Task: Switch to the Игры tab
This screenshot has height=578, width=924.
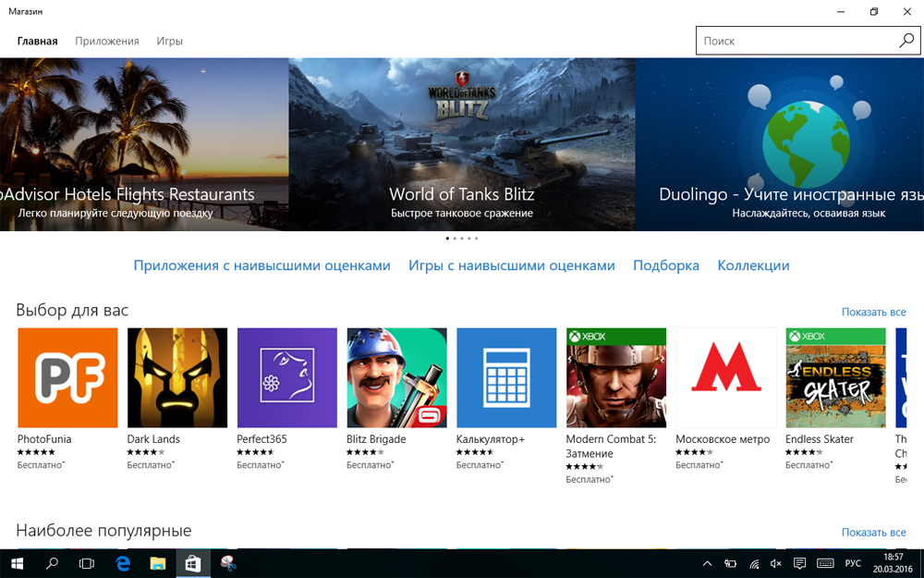Action: pos(170,41)
